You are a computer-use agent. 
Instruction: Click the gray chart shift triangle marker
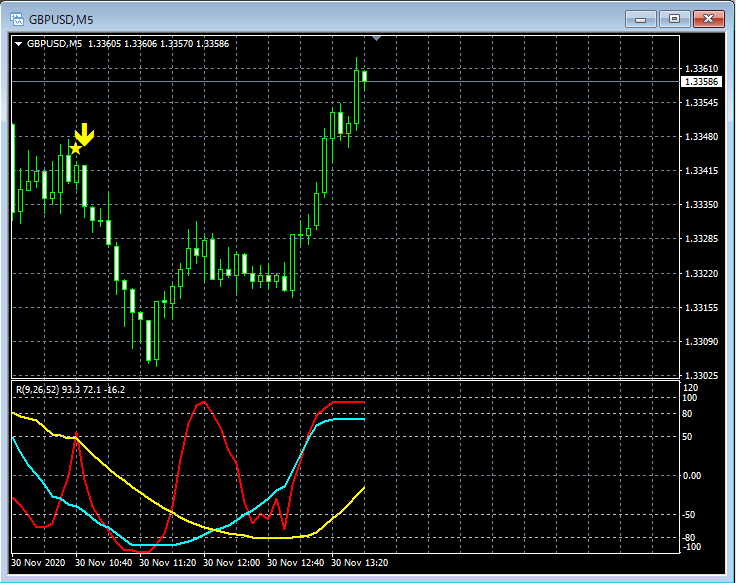pyautogui.click(x=376, y=39)
